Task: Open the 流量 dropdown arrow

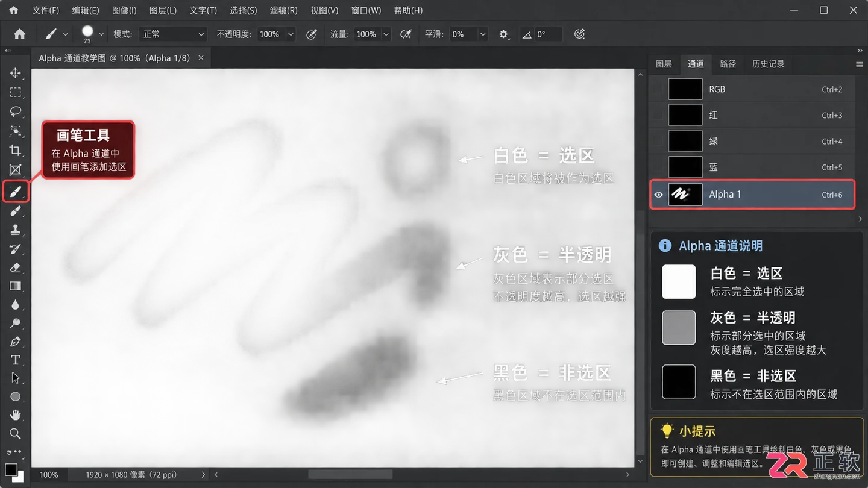Action: [x=386, y=34]
